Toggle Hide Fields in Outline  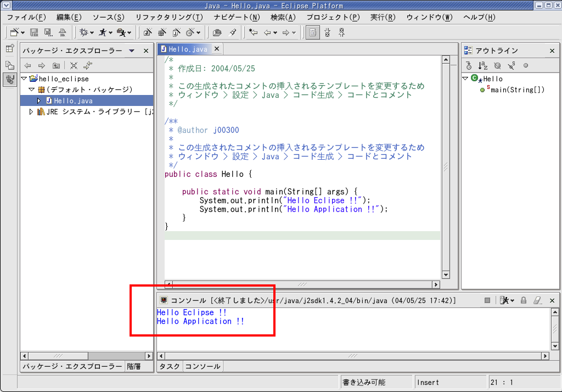tap(497, 66)
